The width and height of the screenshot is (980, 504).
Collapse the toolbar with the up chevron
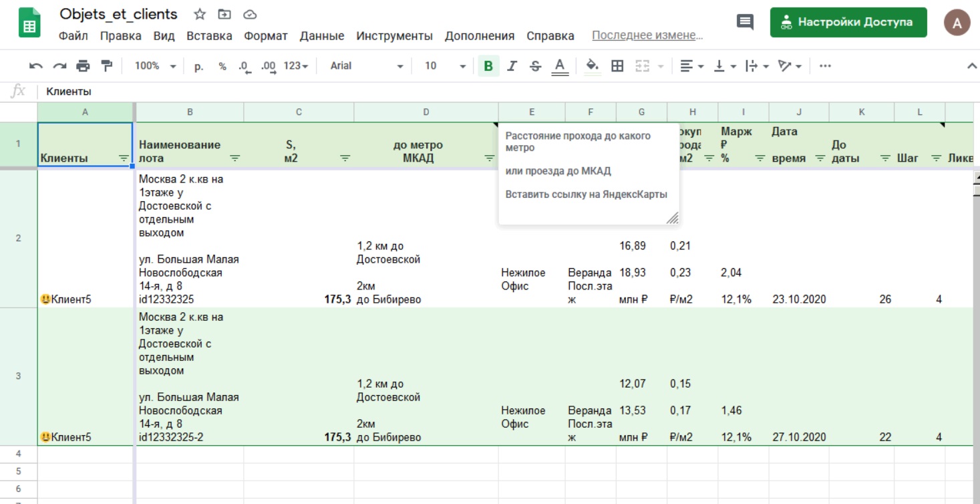[x=971, y=66]
